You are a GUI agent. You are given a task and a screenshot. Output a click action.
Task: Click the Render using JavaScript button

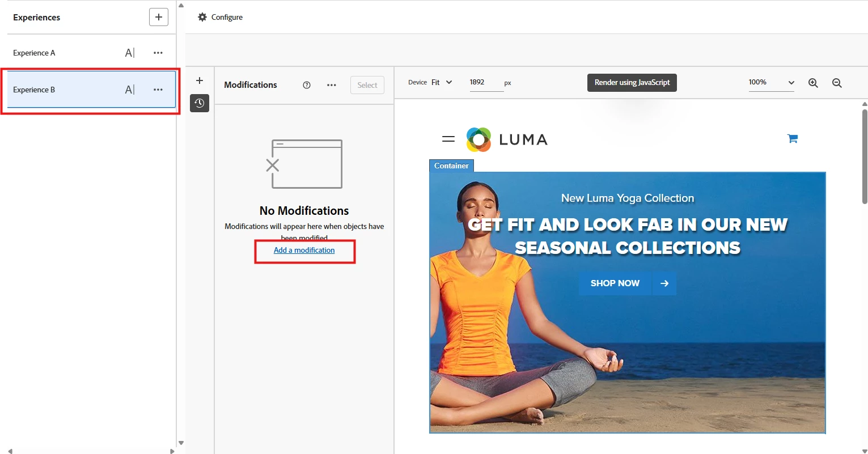(x=632, y=82)
